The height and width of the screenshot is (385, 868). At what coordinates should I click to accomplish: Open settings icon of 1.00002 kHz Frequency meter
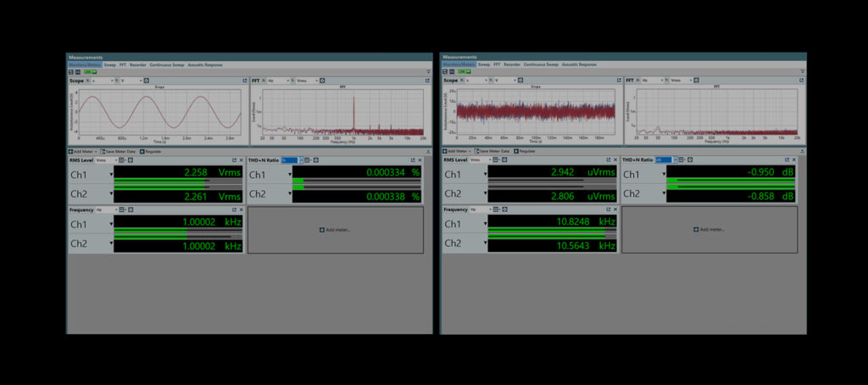pos(130,210)
